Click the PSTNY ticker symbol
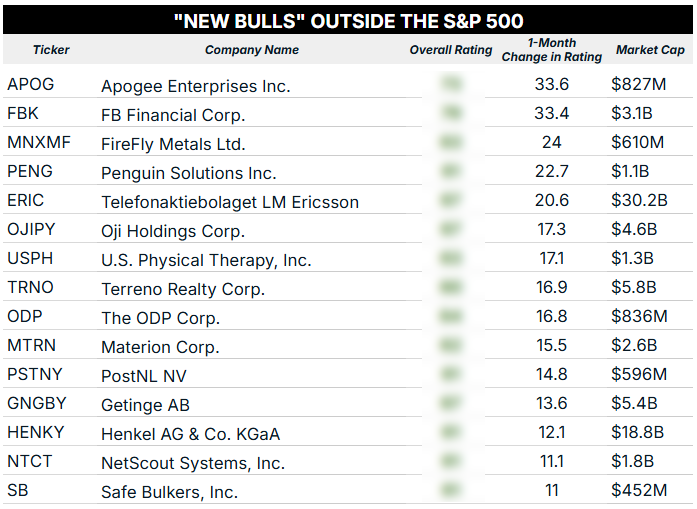This screenshot has height=509, width=697. point(33,375)
